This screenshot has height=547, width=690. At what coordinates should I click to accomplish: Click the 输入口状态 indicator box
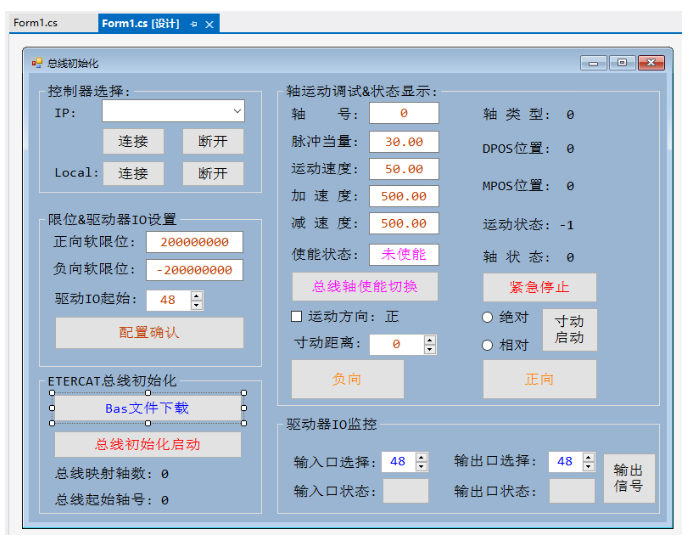(x=405, y=491)
